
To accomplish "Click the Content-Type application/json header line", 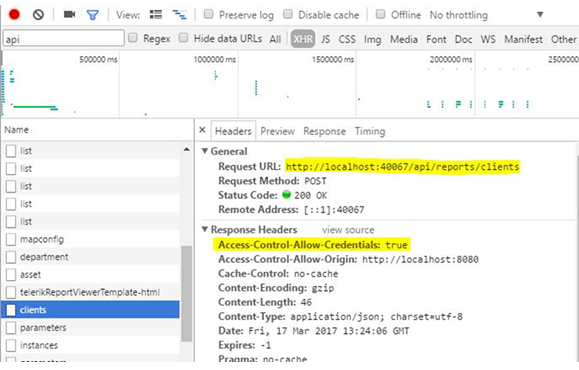I will tap(340, 316).
